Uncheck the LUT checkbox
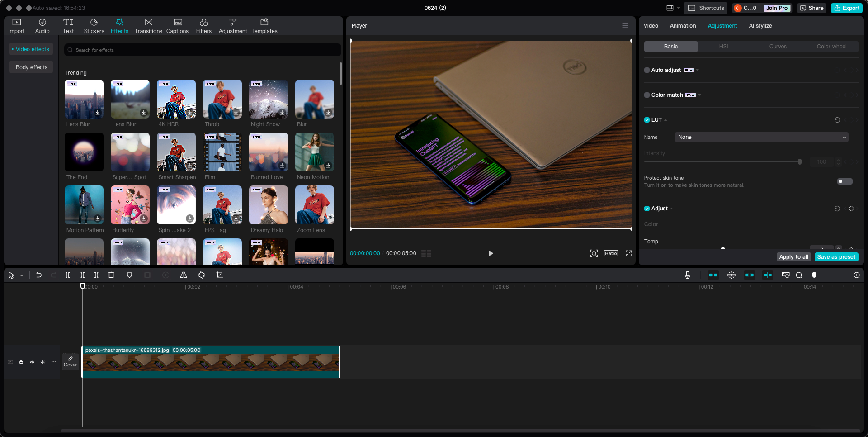This screenshot has height=437, width=868. pyautogui.click(x=647, y=120)
